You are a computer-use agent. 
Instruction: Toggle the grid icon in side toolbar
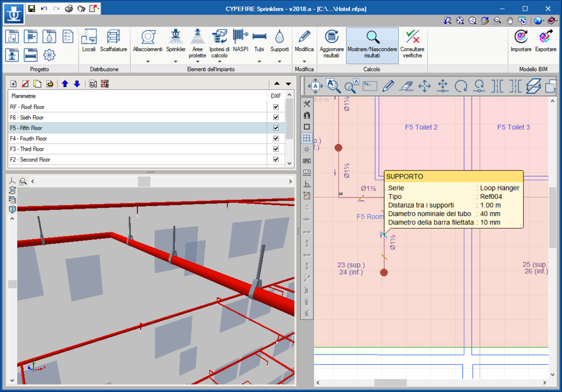pyautogui.click(x=307, y=138)
